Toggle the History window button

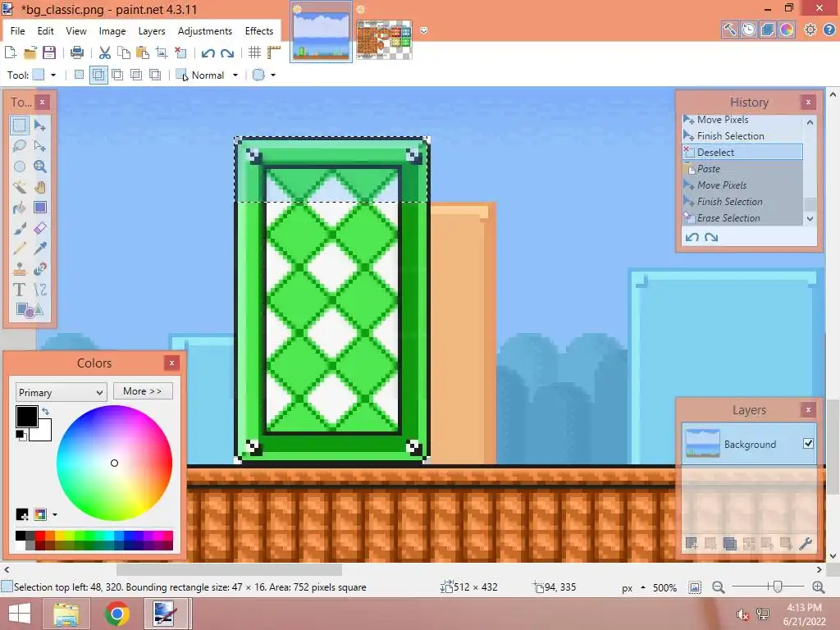coord(748,30)
